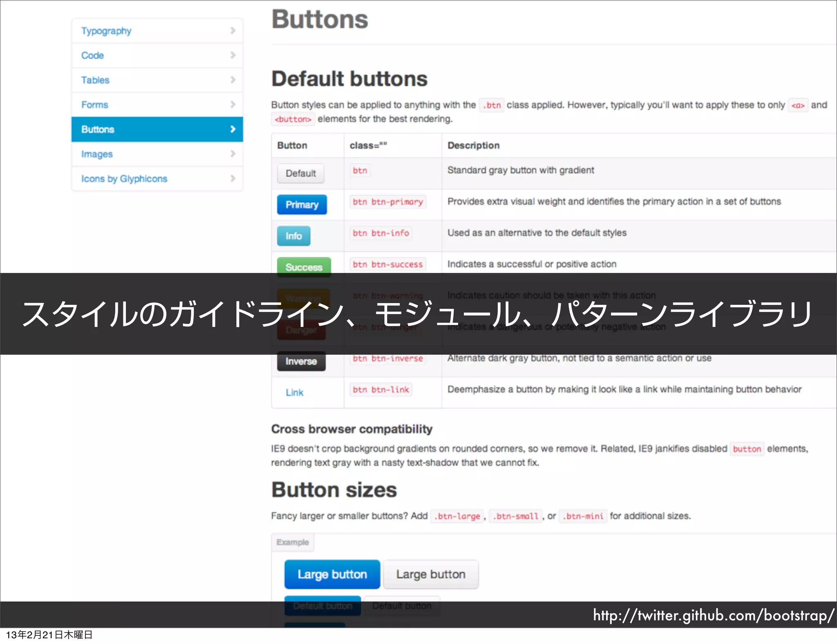This screenshot has height=644, width=837.
Task: Click the blue Large button
Action: (x=332, y=574)
